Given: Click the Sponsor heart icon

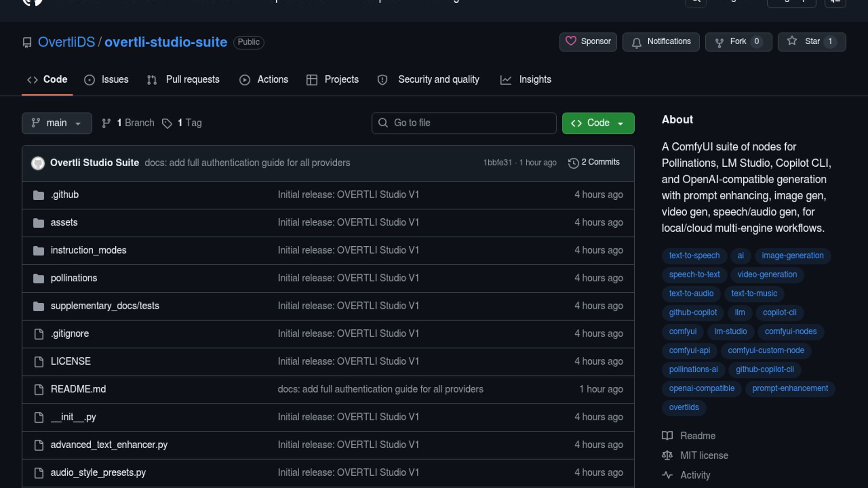Looking at the screenshot, I should point(571,41).
